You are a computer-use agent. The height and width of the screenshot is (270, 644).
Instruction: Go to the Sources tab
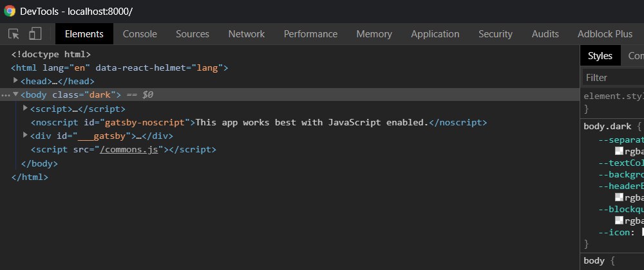tap(192, 34)
